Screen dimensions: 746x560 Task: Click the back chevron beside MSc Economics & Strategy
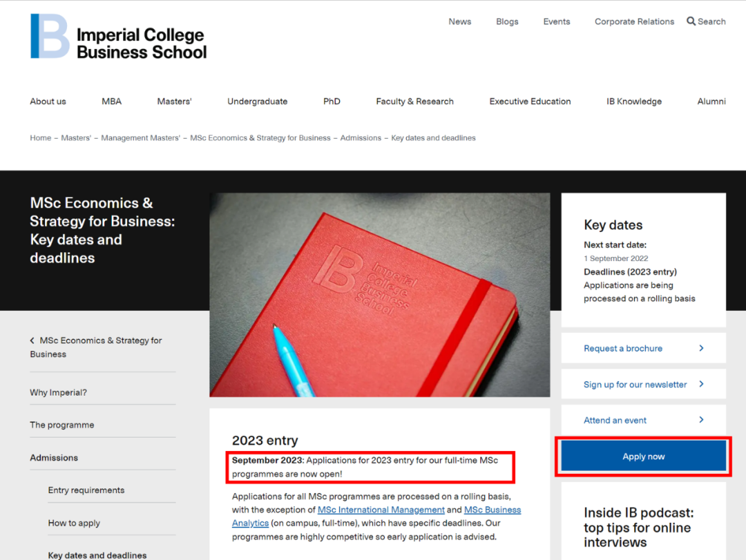click(x=32, y=340)
